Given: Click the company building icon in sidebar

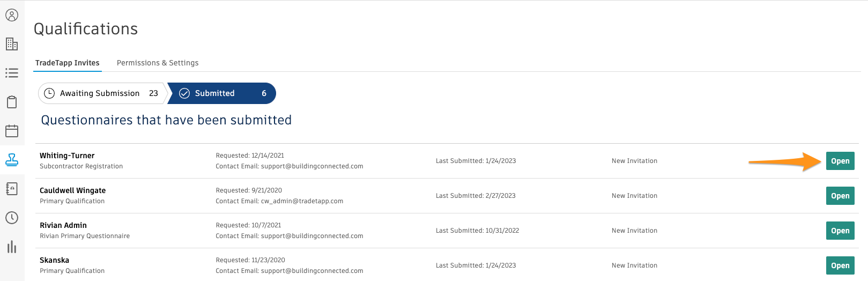Looking at the screenshot, I should click(12, 44).
